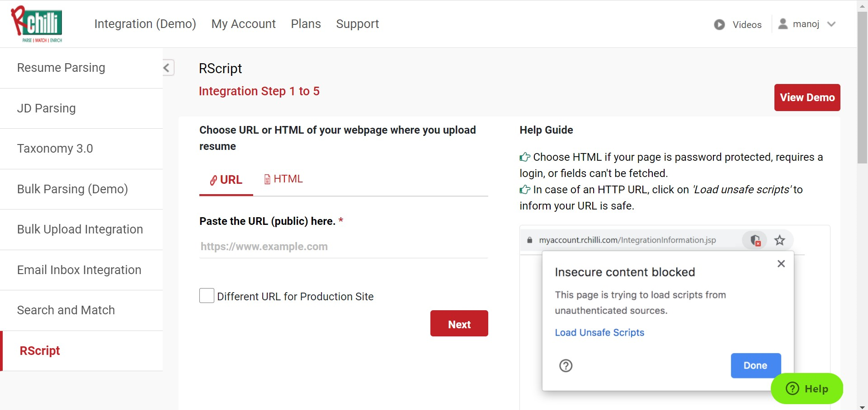The width and height of the screenshot is (868, 410).
Task: Click the bookmark star icon
Action: point(779,240)
